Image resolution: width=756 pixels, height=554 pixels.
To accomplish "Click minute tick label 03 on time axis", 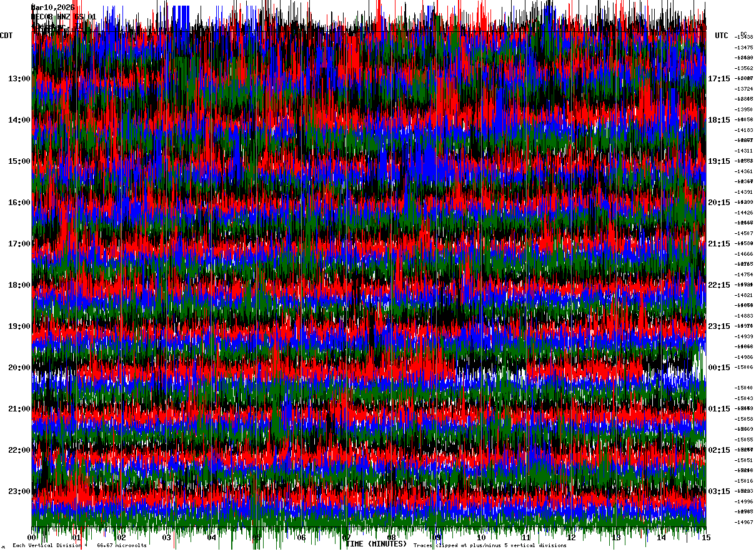I will pos(167,538).
